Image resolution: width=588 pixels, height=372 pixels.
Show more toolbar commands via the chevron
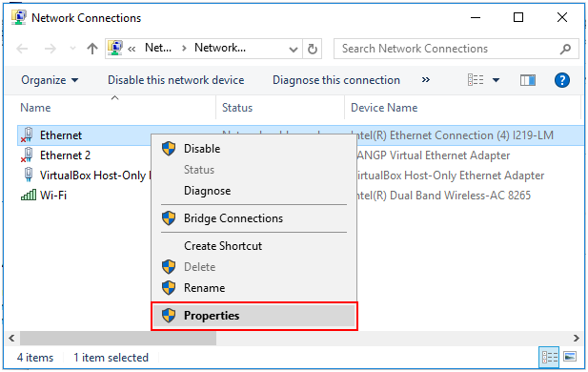(x=426, y=79)
